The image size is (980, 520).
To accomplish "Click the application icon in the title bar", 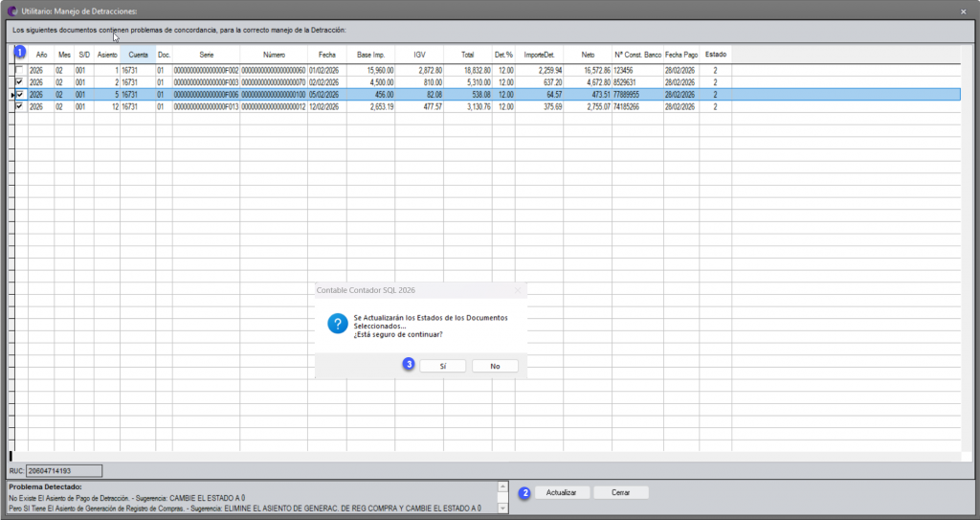I will (x=11, y=11).
